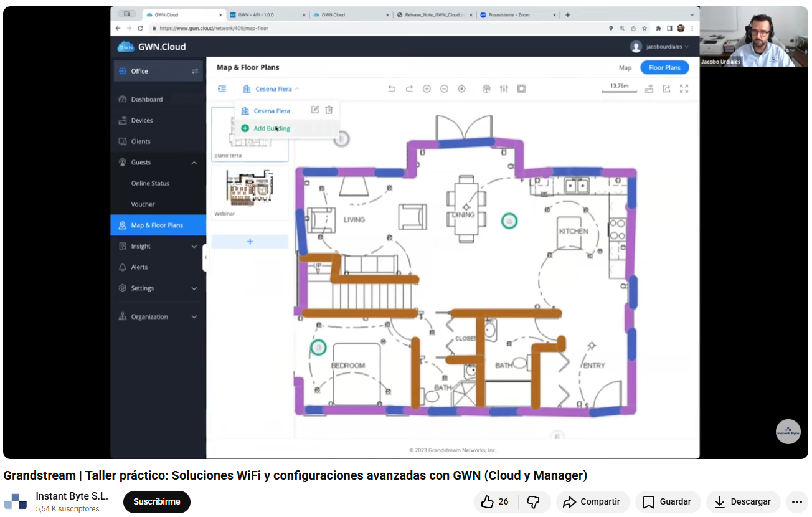Switch network with the Office swap icon
This screenshot has width=812, height=517.
pyautogui.click(x=195, y=71)
